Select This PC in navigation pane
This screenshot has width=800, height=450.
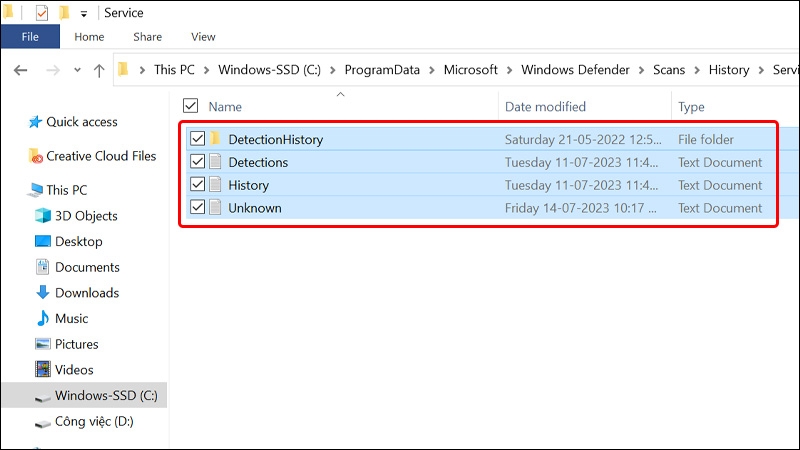tap(66, 190)
